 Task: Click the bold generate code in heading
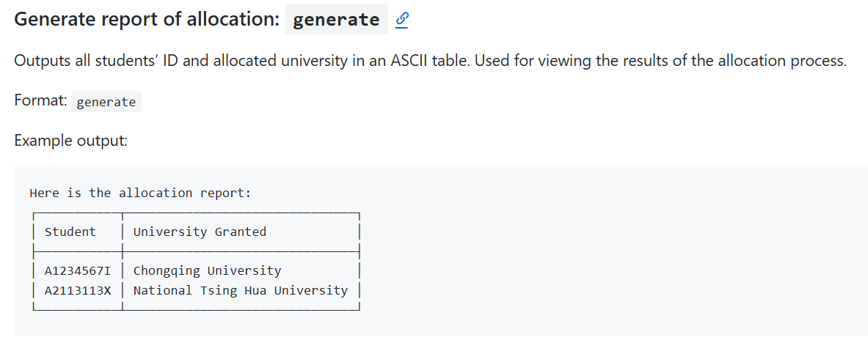[x=336, y=19]
